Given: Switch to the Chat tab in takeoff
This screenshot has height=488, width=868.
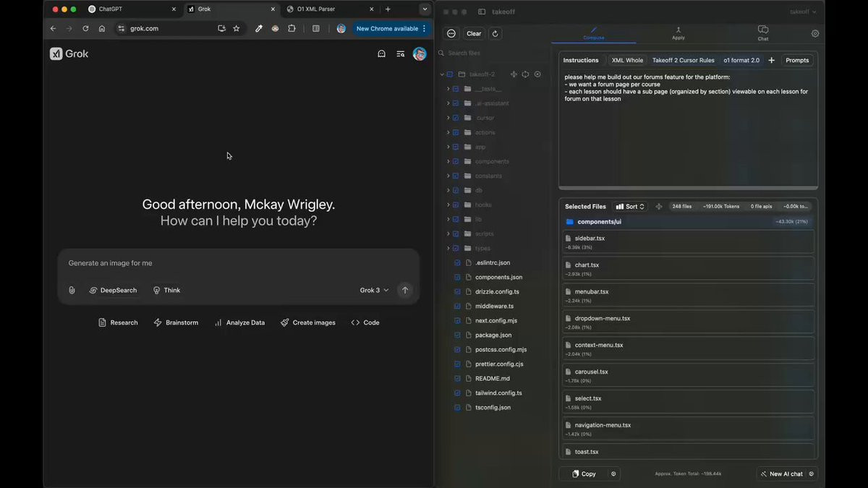Looking at the screenshot, I should (x=763, y=33).
